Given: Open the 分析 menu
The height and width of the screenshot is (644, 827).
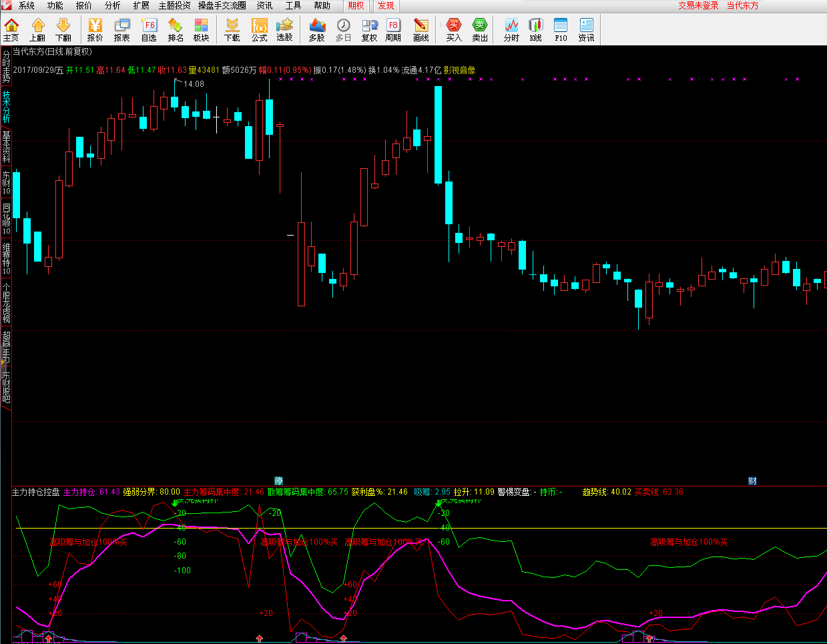Looking at the screenshot, I should coord(112,5).
